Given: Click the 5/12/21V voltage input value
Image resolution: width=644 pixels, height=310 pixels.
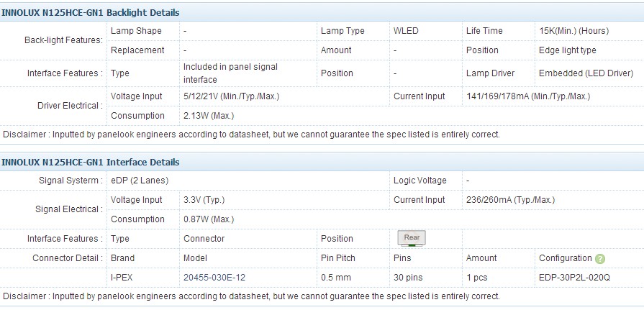Looking at the screenshot, I should pyautogui.click(x=232, y=96).
